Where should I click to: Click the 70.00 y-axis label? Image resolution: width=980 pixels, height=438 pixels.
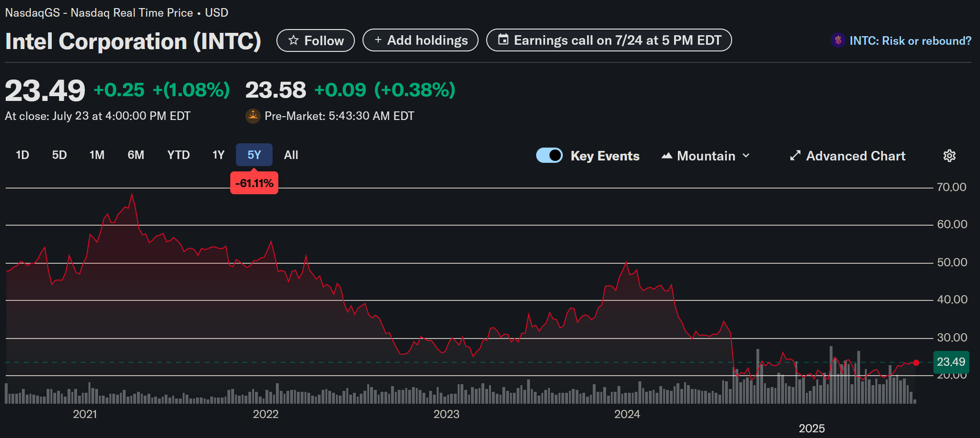[951, 187]
